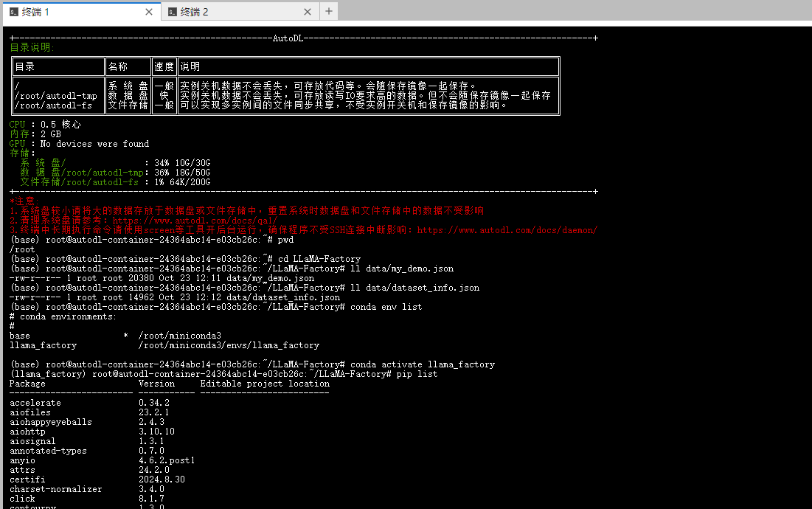The image size is (812, 509).
Task: Select the 终端 1 tab label
Action: tap(35, 12)
